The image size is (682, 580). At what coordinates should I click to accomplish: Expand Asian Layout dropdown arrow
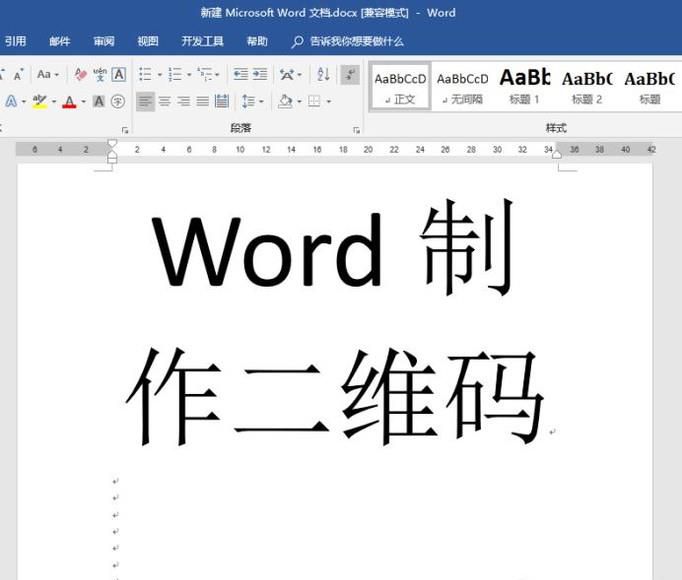coord(299,75)
